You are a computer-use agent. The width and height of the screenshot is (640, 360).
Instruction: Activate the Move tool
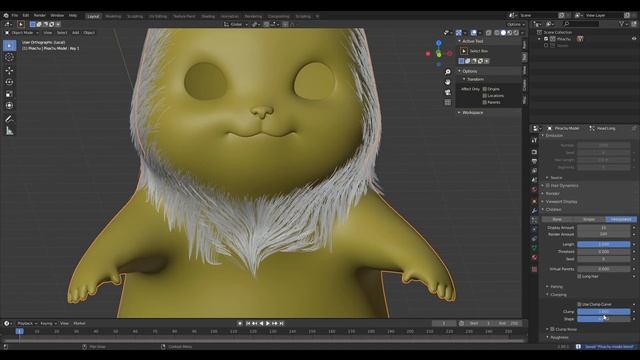point(9,70)
